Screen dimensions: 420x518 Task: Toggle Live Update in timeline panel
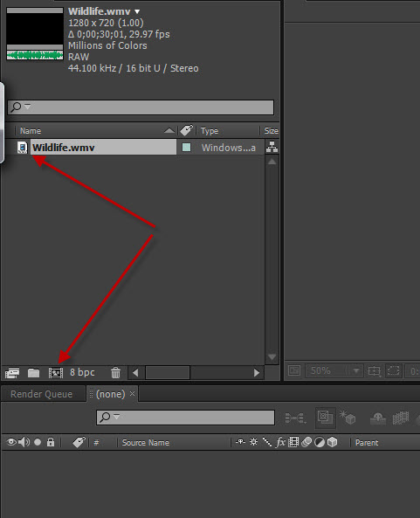click(x=325, y=418)
